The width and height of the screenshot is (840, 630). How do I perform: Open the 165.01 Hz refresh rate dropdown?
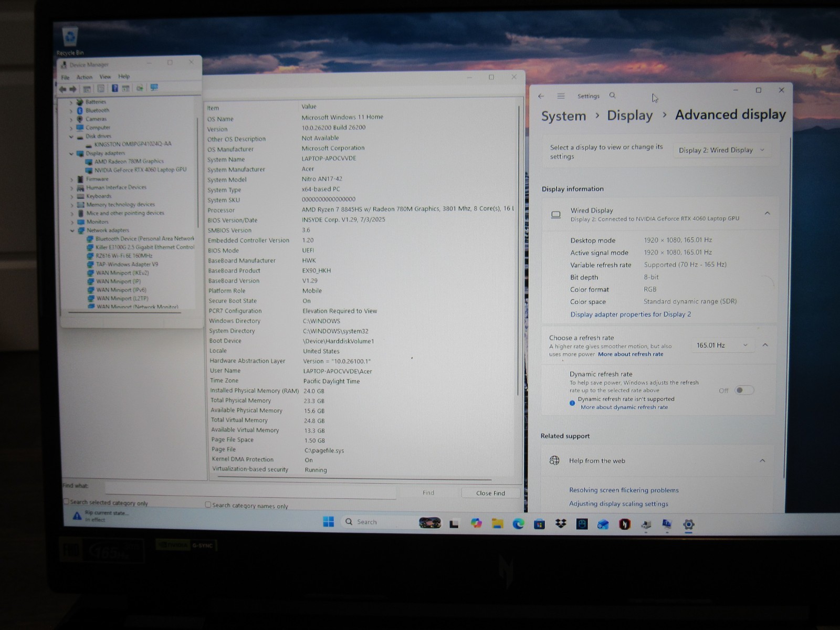click(x=722, y=345)
